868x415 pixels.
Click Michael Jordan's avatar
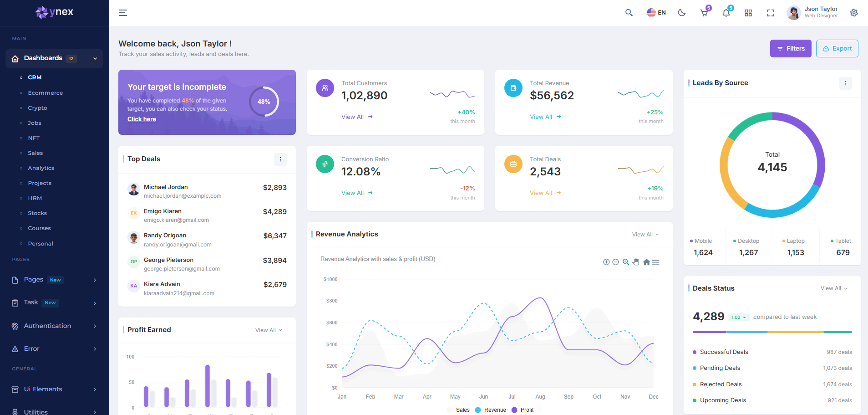(x=134, y=190)
